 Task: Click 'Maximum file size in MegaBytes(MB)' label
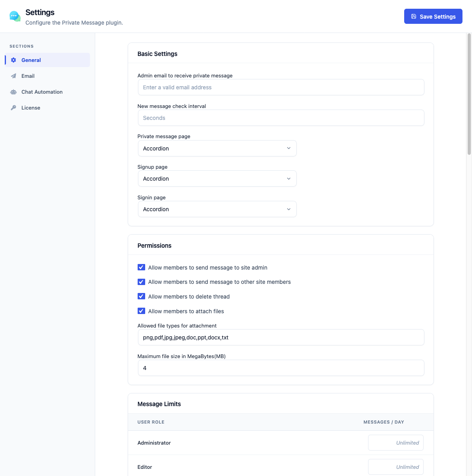coord(181,356)
